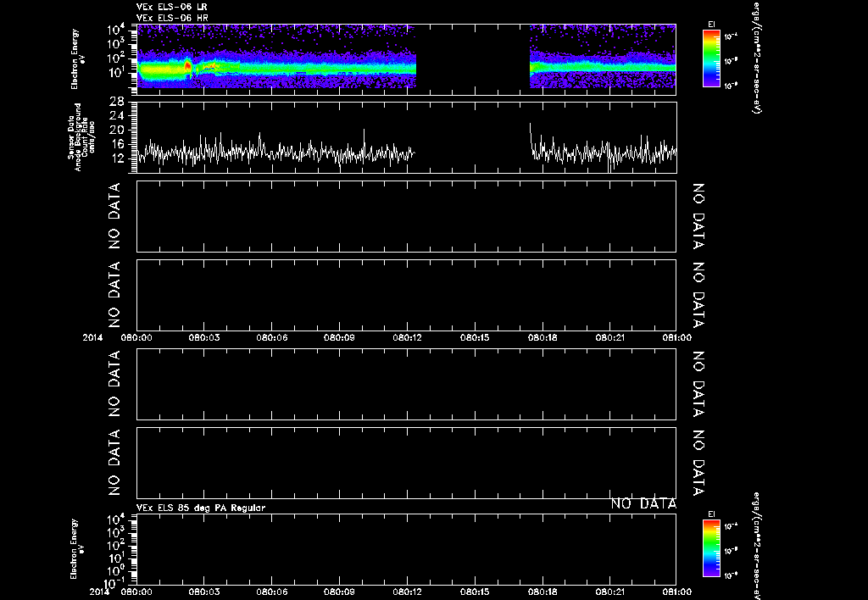Click the '080:15' label under the 85 deg PA panel
This screenshot has height=600, width=868.
475,592
